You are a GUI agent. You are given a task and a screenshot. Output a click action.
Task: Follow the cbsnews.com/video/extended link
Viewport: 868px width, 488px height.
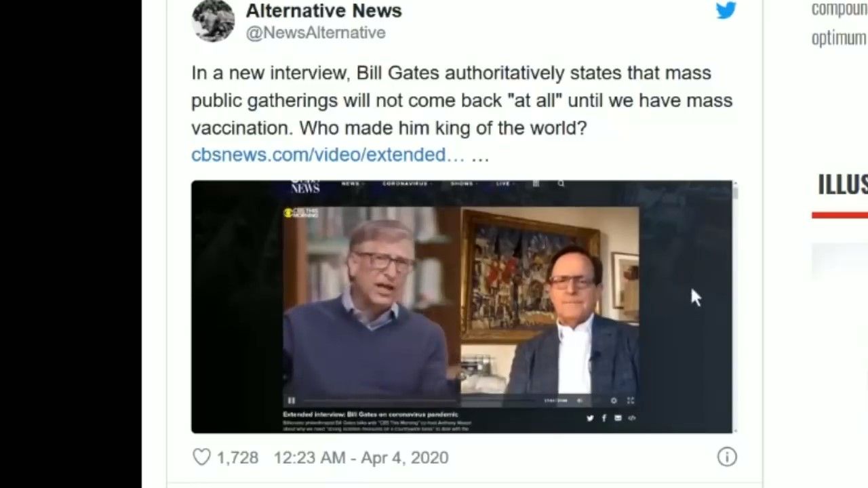coord(328,155)
